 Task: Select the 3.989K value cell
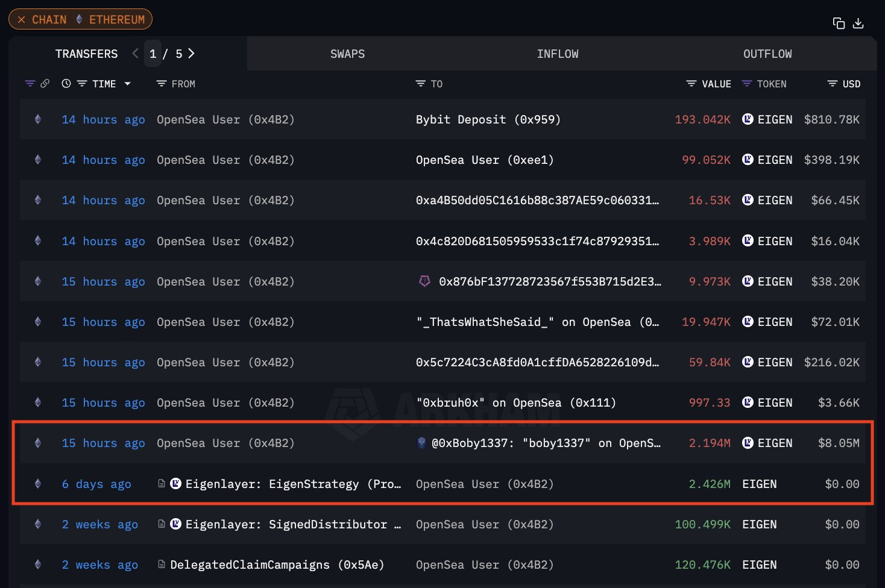[x=710, y=241]
